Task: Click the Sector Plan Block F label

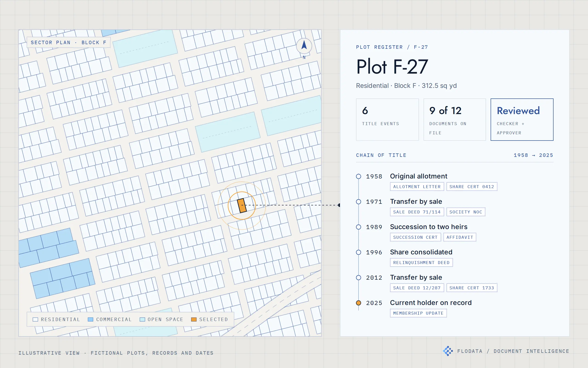Action: click(x=68, y=43)
